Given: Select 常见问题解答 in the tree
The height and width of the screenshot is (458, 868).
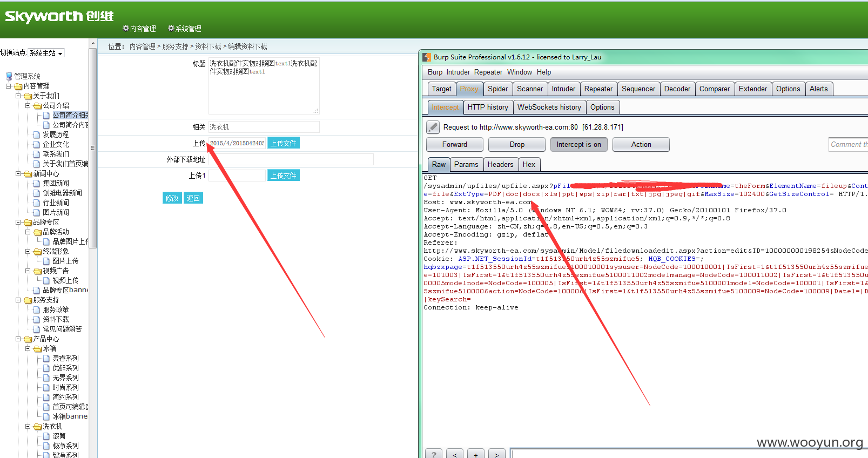Looking at the screenshot, I should (x=62, y=329).
